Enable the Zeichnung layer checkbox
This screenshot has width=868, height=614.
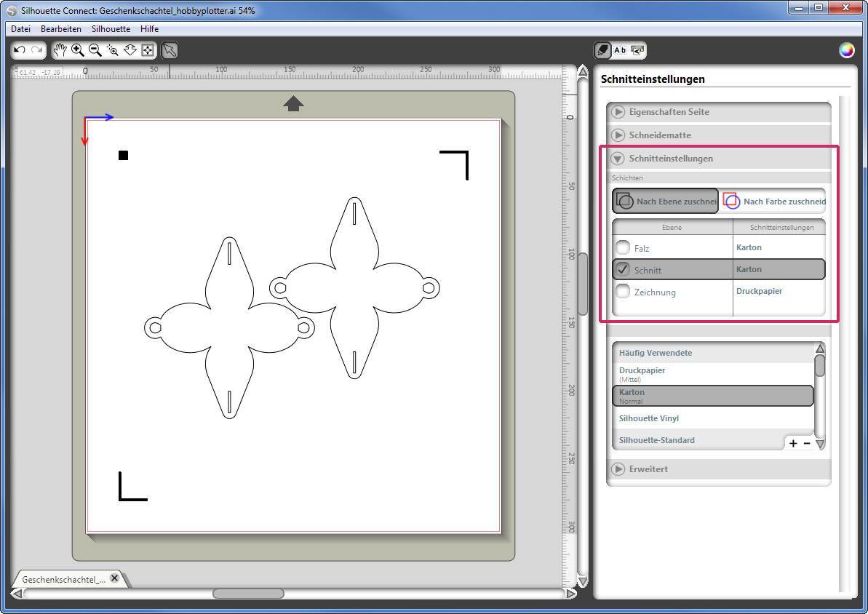pyautogui.click(x=623, y=292)
